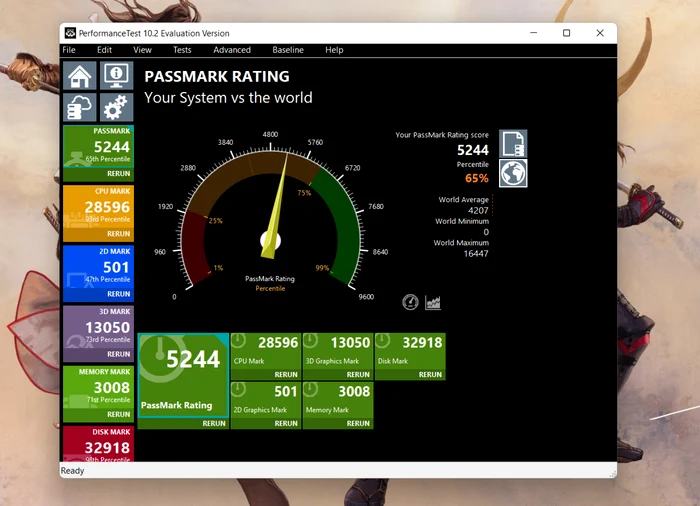Click the 9600 label on the gauge scale
The width and height of the screenshot is (700, 506).
366,297
